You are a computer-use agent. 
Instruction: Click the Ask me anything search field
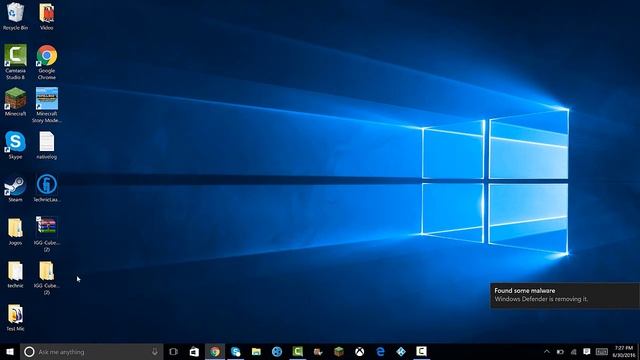[92, 351]
